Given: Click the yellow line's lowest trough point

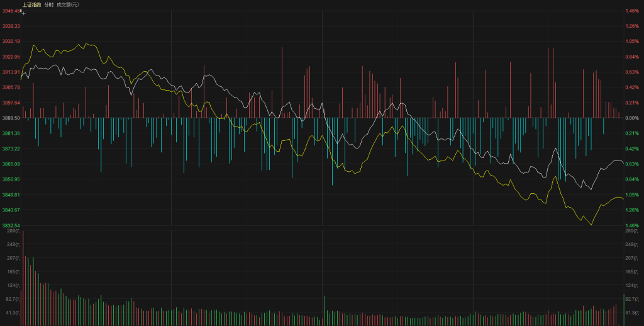Looking at the screenshot, I should click(x=591, y=225).
